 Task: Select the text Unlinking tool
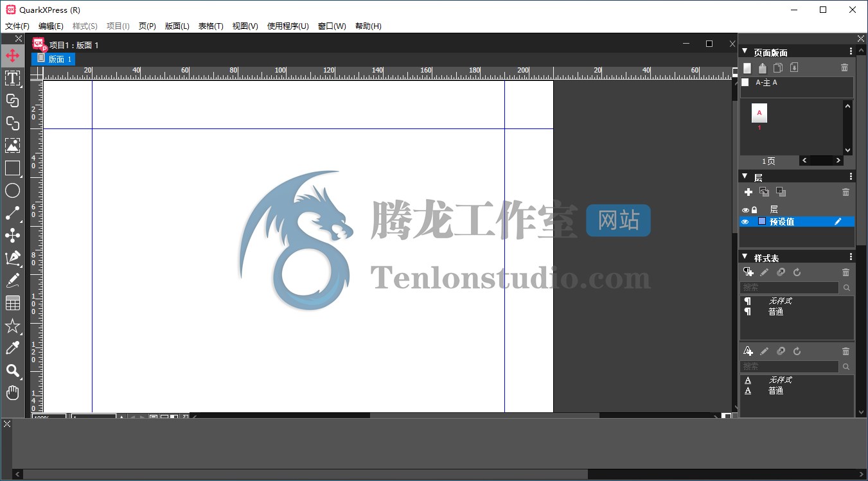pos(12,123)
